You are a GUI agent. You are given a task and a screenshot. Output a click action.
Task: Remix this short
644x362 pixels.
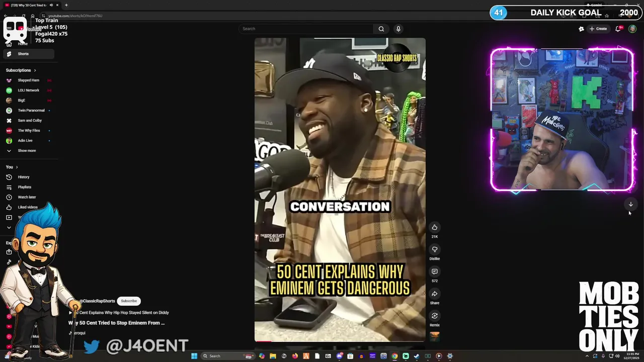435,316
